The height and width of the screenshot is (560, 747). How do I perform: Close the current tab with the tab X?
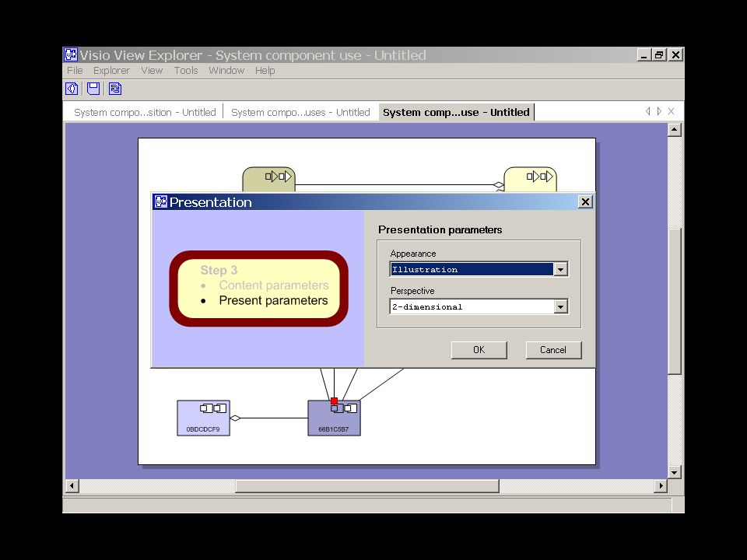pyautogui.click(x=671, y=111)
